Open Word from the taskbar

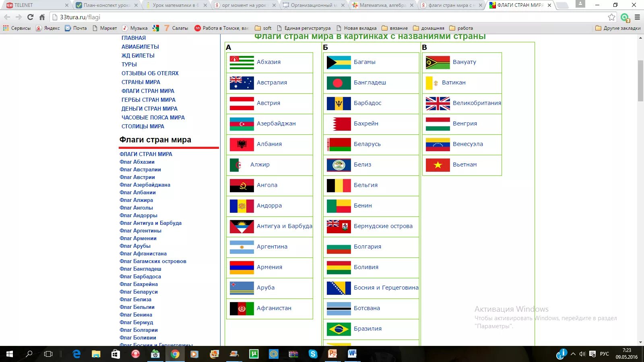(352, 354)
